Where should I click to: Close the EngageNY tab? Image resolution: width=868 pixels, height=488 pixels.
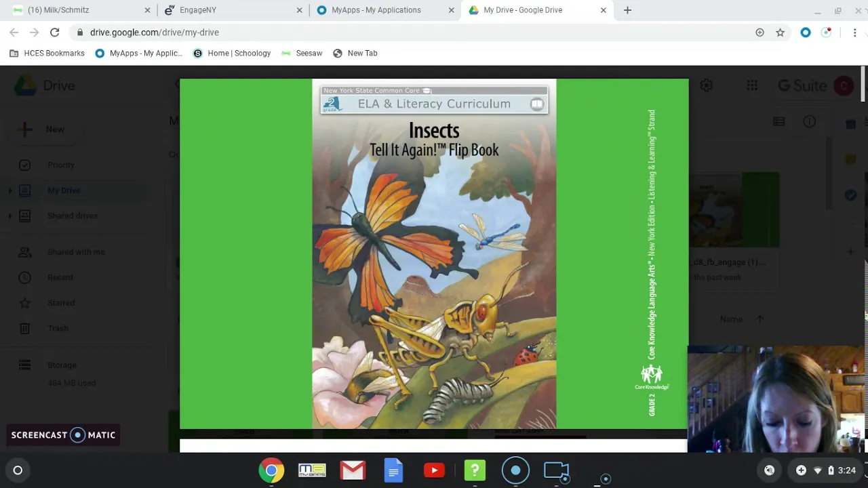click(x=299, y=10)
